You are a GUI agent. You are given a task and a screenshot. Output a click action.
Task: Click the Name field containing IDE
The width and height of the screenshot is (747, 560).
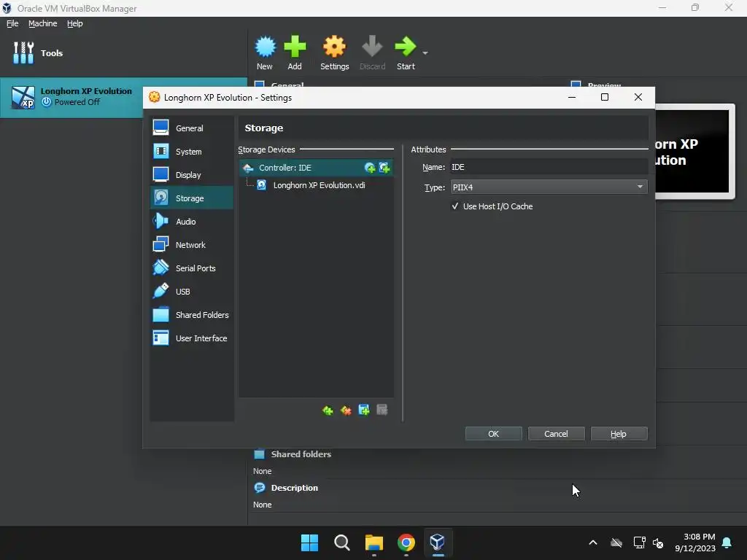tap(549, 167)
